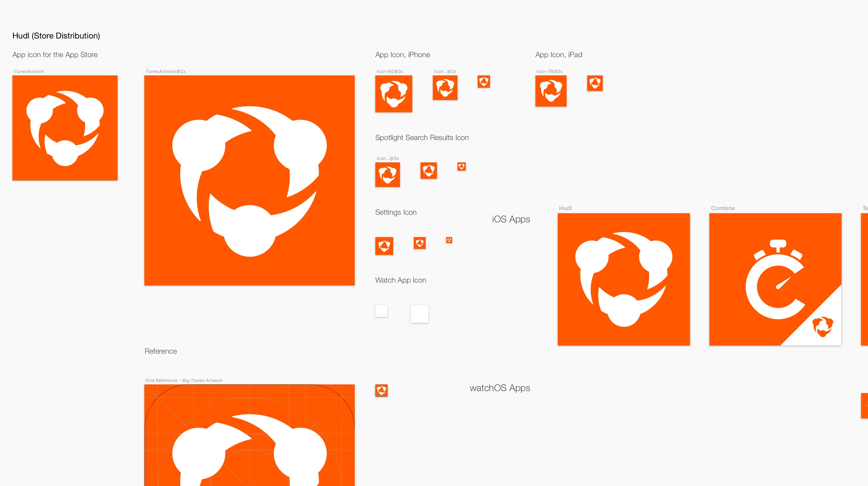Select 'Spotlight Search Results Icon' text
The width and height of the screenshot is (868, 486).
tap(422, 138)
